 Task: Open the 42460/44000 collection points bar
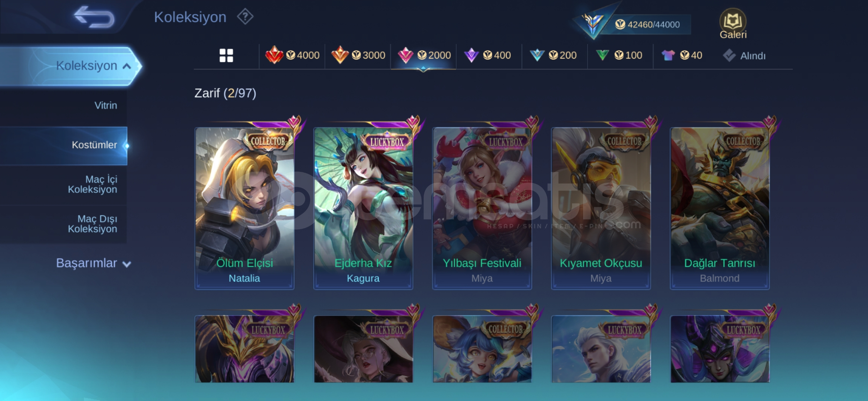(x=647, y=25)
